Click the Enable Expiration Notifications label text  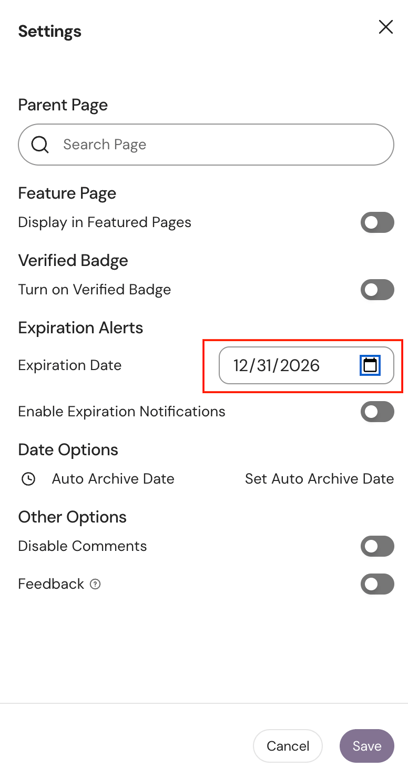(x=122, y=412)
